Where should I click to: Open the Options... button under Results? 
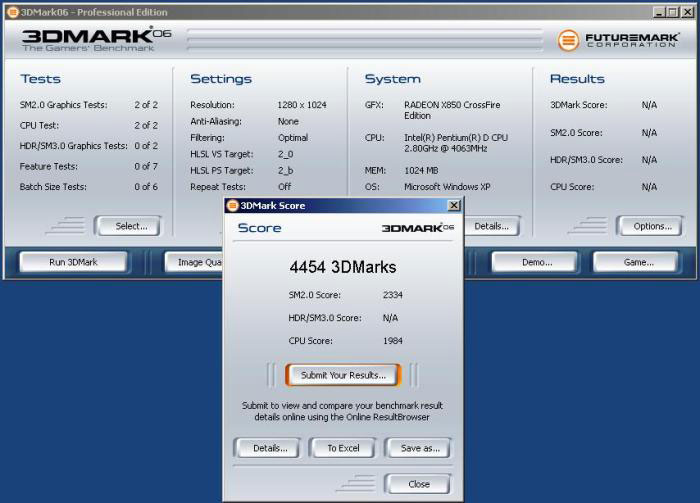[650, 226]
